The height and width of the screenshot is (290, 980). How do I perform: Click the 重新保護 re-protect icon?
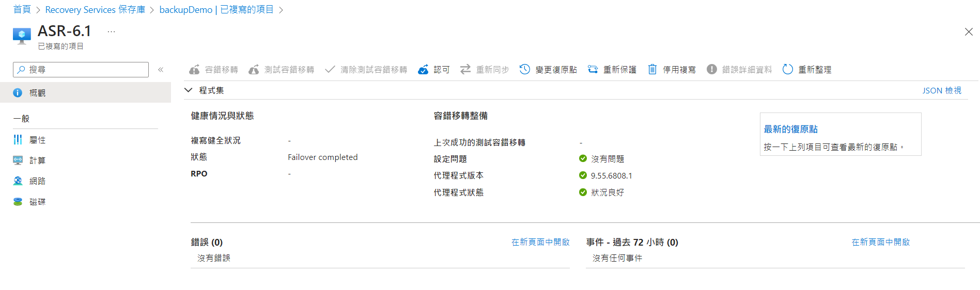(x=593, y=69)
